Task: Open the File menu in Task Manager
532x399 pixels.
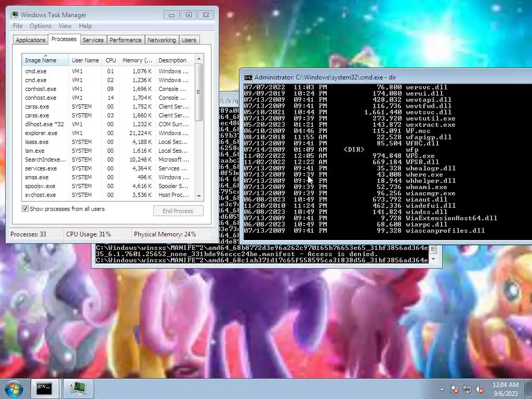Action: [x=18, y=26]
